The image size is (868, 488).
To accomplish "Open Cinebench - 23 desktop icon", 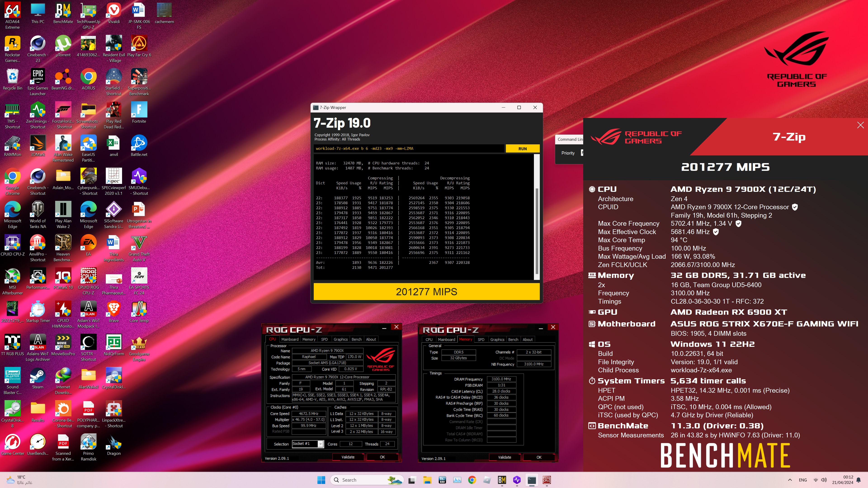I will tap(38, 49).
